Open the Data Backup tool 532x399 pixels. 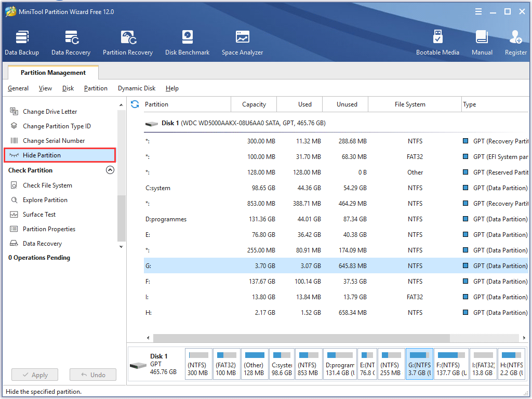(22, 43)
